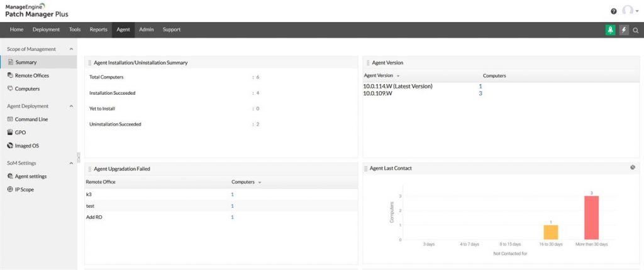Click computer count for Add RO office

point(233,217)
